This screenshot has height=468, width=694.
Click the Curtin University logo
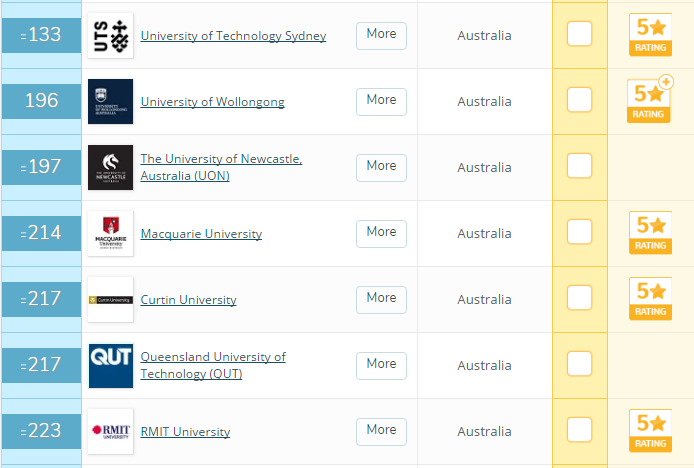[x=110, y=299]
